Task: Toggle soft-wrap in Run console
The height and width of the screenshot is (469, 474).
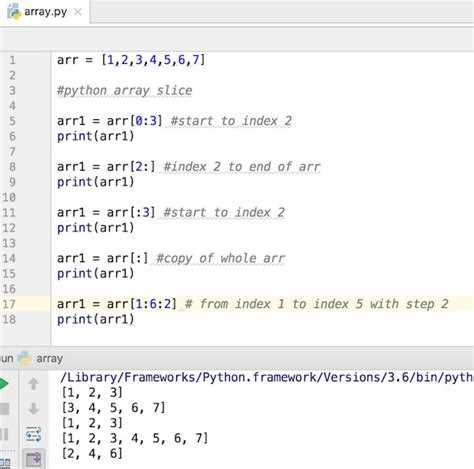Action: 33,434
